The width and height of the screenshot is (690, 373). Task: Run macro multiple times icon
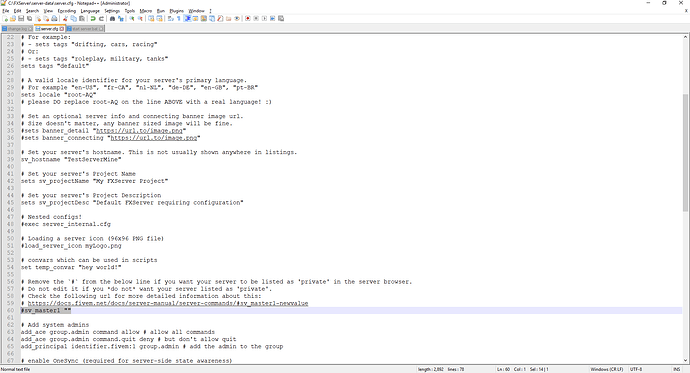[273, 18]
